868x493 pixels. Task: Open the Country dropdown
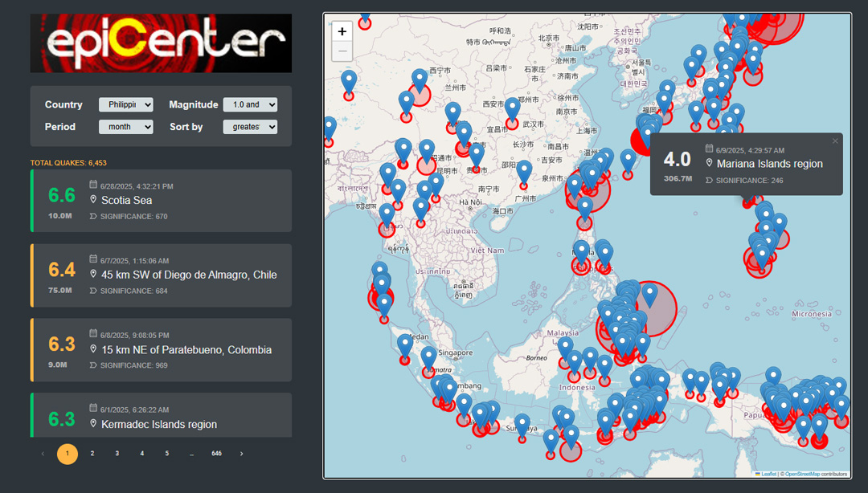pos(125,104)
